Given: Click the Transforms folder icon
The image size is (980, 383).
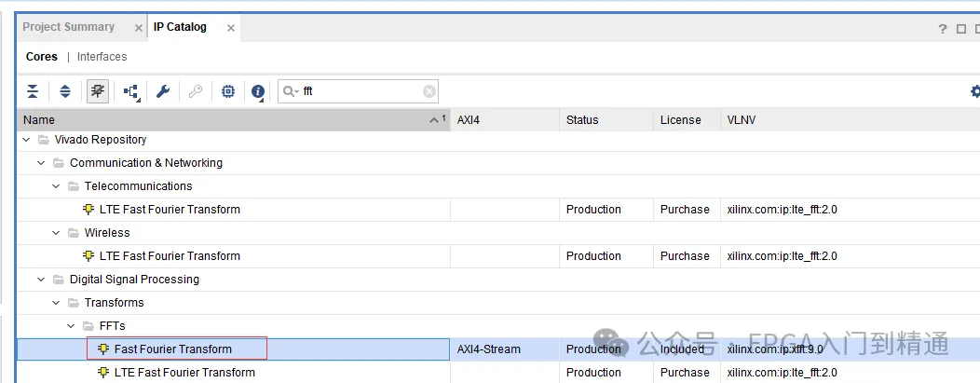Looking at the screenshot, I should pos(73,303).
